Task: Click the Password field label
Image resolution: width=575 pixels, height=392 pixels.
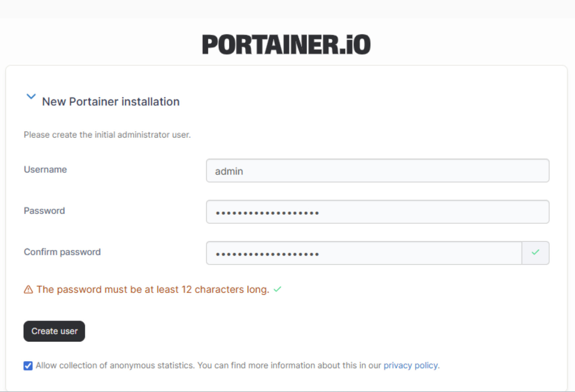Action: coord(44,211)
